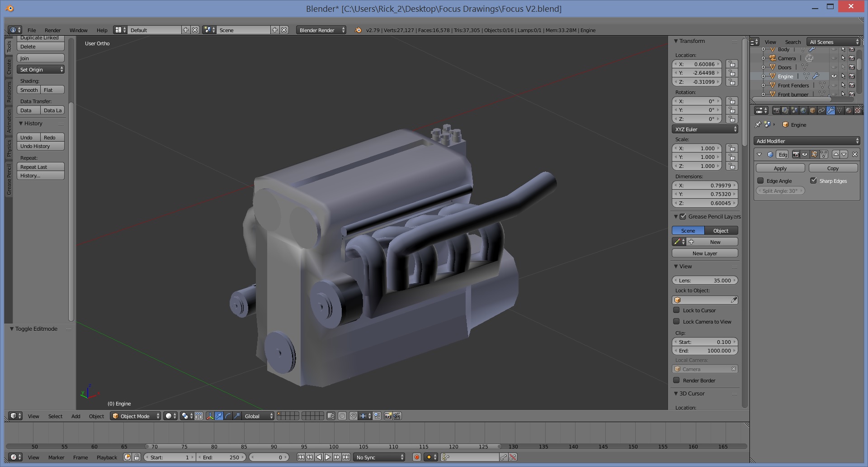Screen dimensions: 868x467
Task: Remove the Edge Split modifier
Action: [x=854, y=154]
